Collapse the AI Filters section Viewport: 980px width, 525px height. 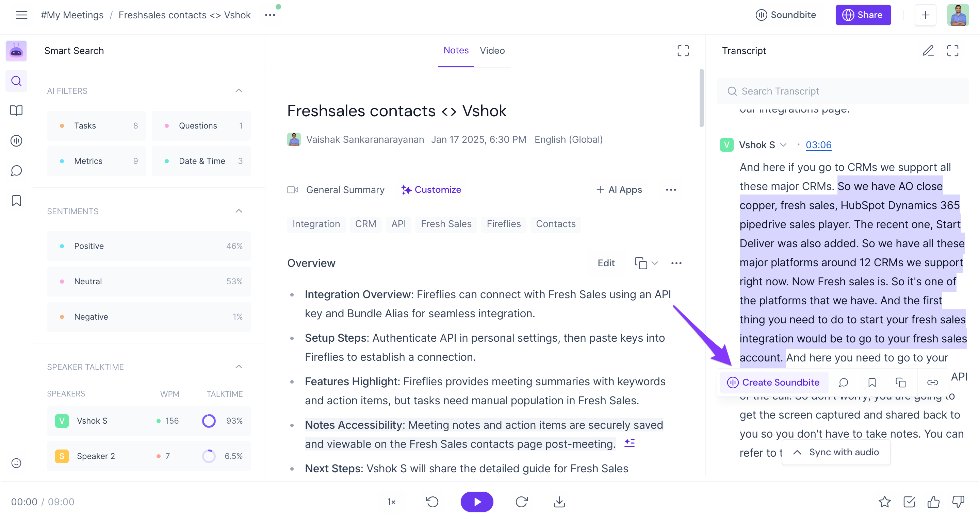point(239,90)
